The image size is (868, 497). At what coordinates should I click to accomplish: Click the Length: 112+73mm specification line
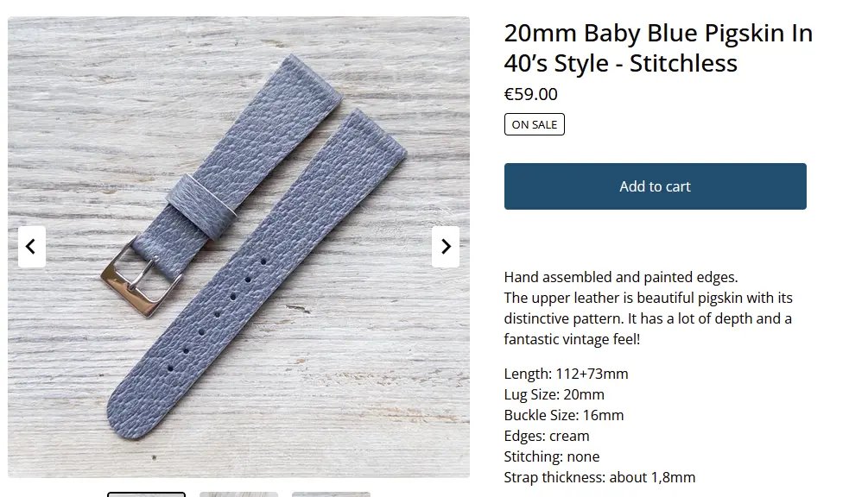pyautogui.click(x=566, y=374)
